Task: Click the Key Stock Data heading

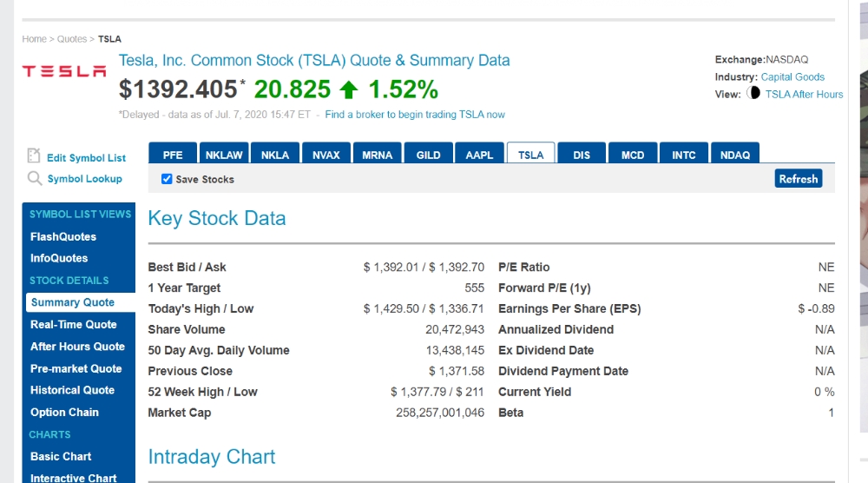Action: click(x=217, y=218)
